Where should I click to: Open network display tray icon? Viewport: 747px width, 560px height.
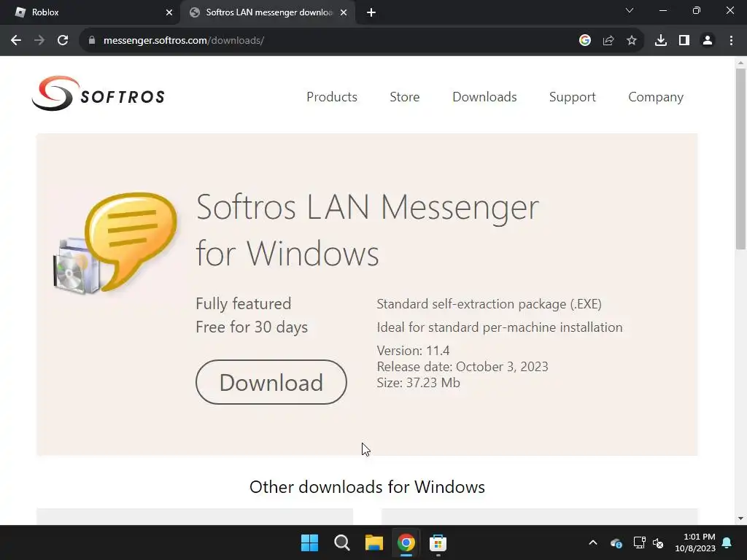[x=639, y=542]
